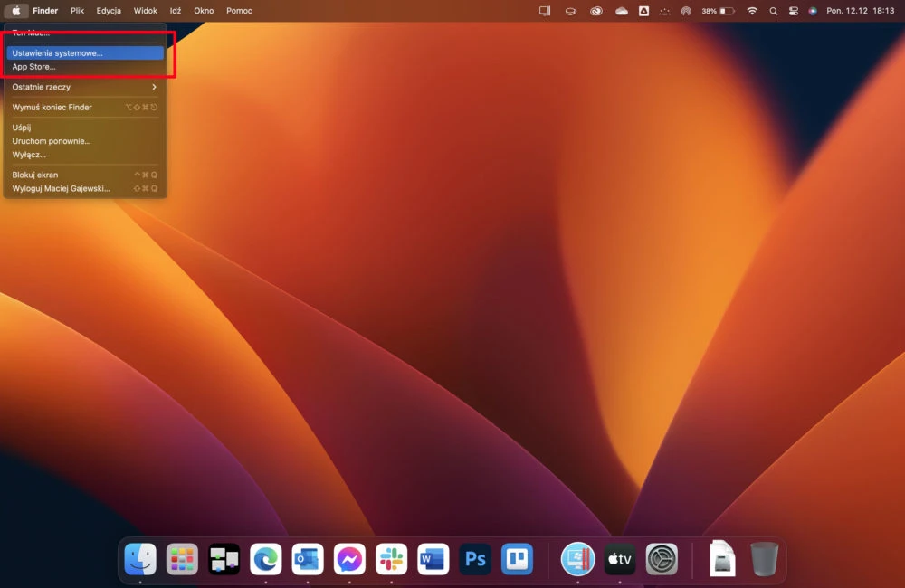Click the oval ring status icon in menu bar

tap(570, 10)
